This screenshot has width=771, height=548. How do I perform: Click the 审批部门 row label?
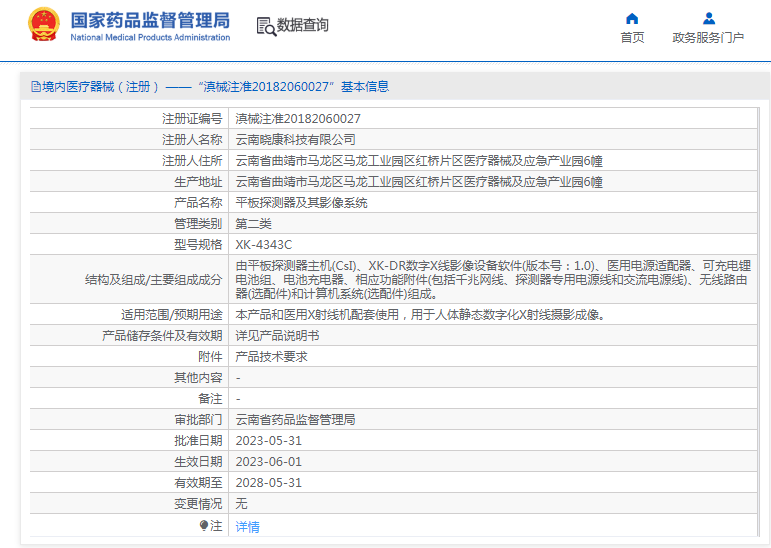click(198, 420)
